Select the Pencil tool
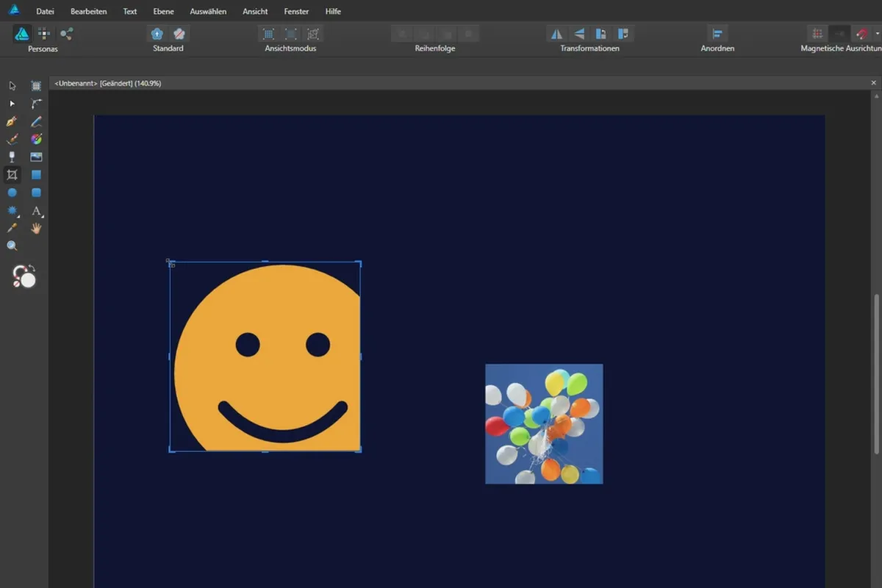The height and width of the screenshot is (588, 882). 36,121
